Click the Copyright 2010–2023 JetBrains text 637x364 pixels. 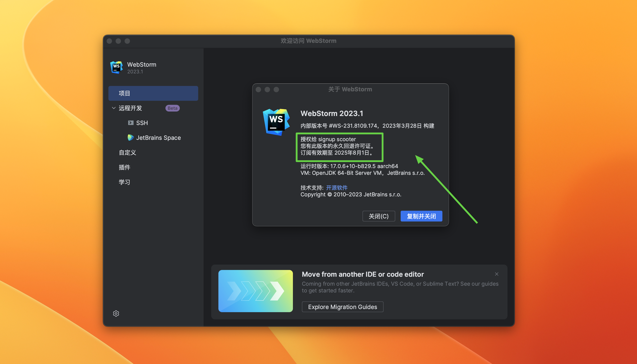tap(351, 194)
